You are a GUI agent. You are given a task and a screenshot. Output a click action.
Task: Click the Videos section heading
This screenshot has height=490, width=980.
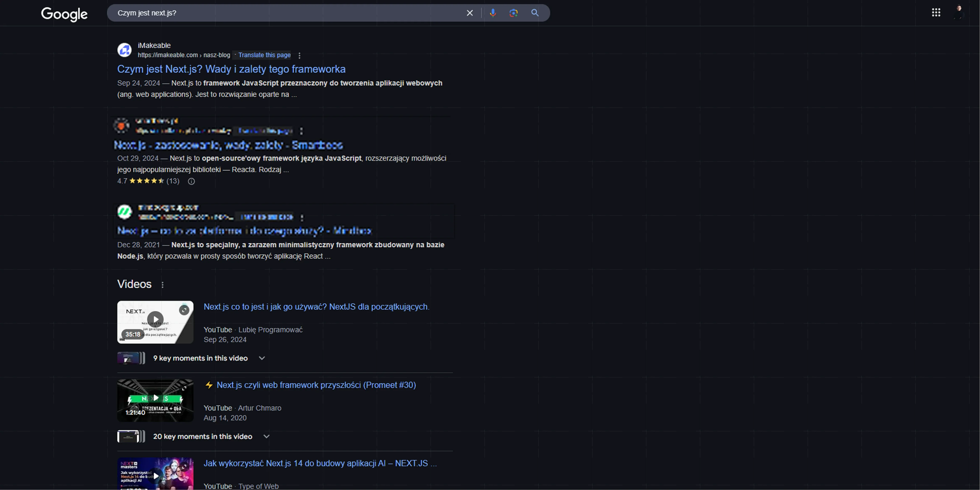134,284
